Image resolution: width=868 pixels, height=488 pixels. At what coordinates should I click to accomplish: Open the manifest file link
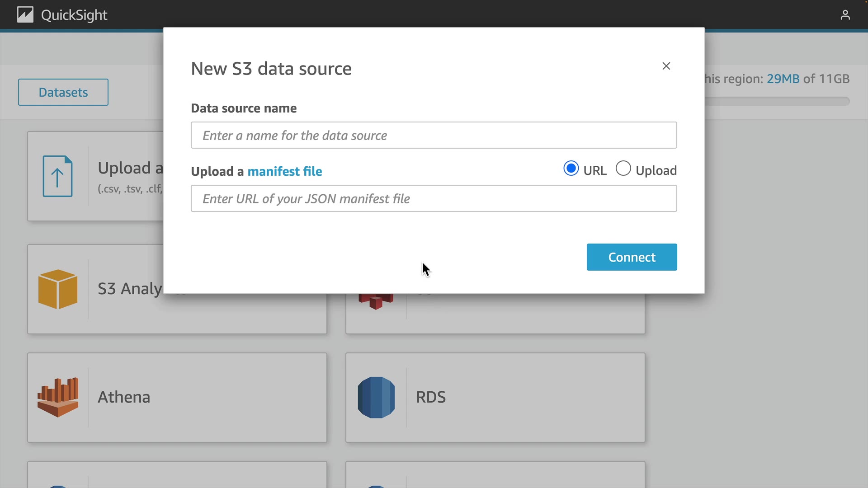pyautogui.click(x=284, y=171)
